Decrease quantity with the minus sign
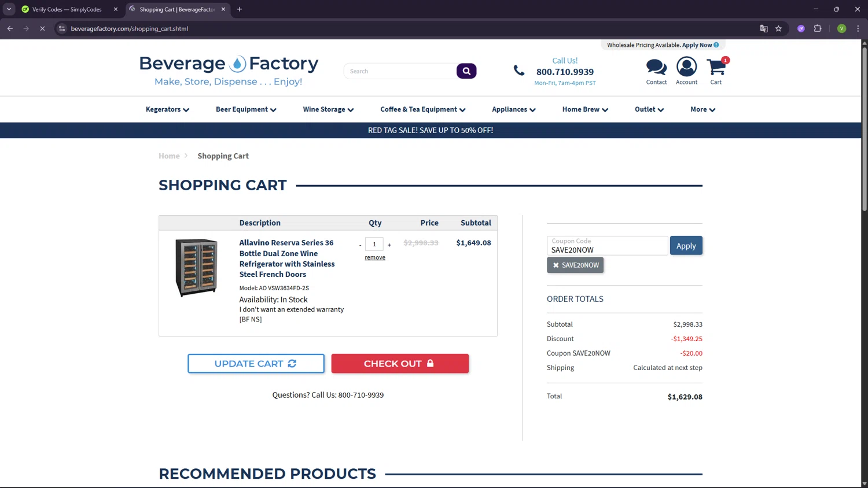This screenshot has height=488, width=868. coord(360,245)
